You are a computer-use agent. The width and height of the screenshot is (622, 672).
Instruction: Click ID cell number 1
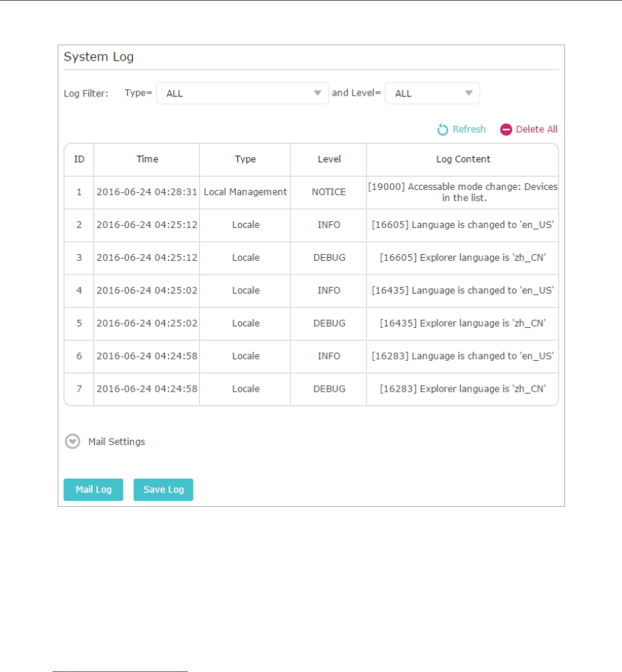pos(80,192)
